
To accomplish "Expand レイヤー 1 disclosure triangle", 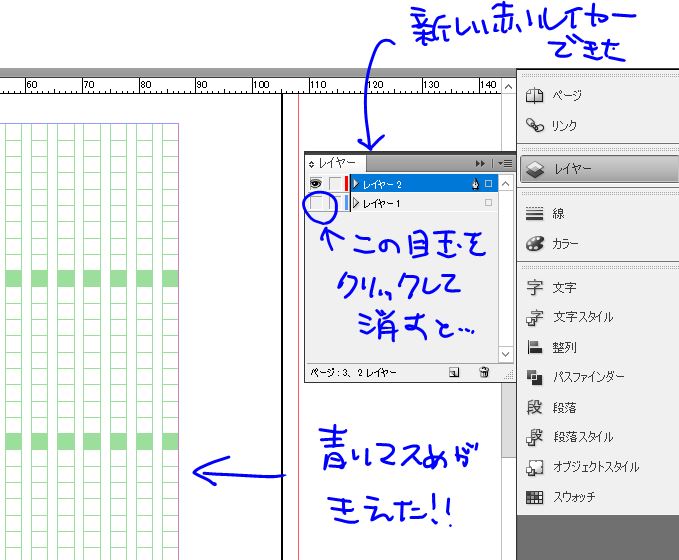I will pyautogui.click(x=356, y=203).
